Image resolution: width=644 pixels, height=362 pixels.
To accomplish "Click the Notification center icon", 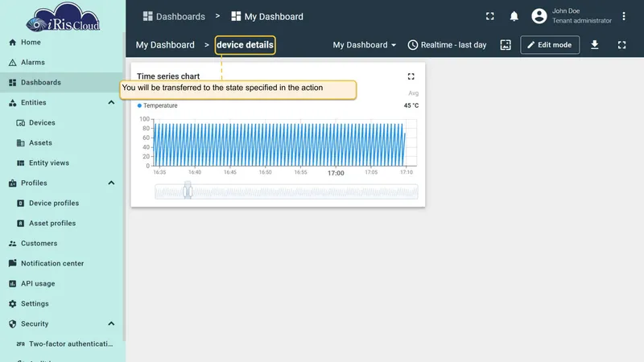I will point(13,263).
